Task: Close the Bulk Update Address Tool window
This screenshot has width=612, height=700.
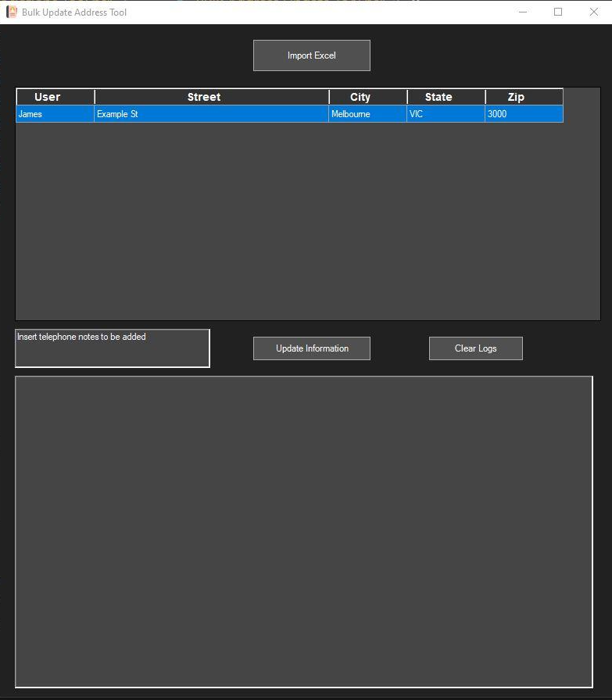Action: tap(594, 12)
